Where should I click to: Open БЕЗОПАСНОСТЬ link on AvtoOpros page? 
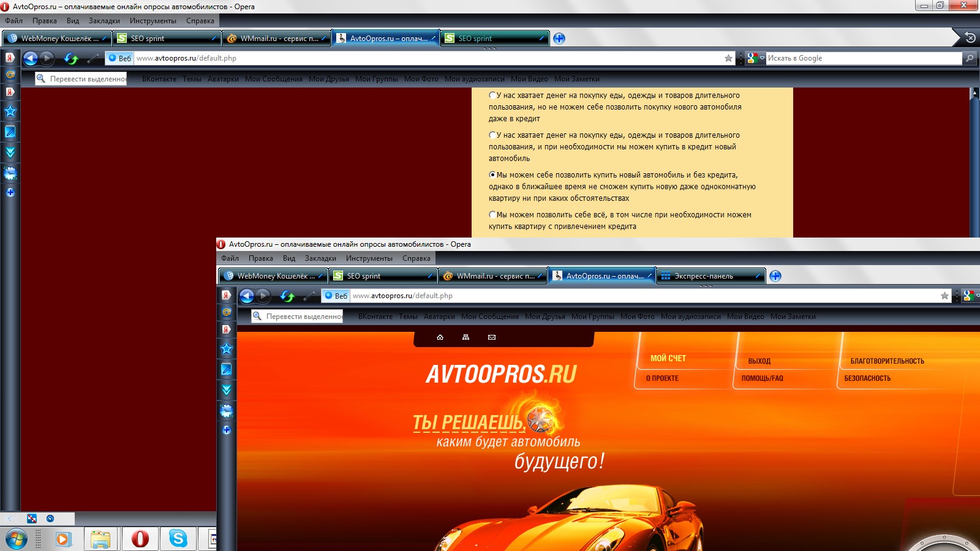868,378
